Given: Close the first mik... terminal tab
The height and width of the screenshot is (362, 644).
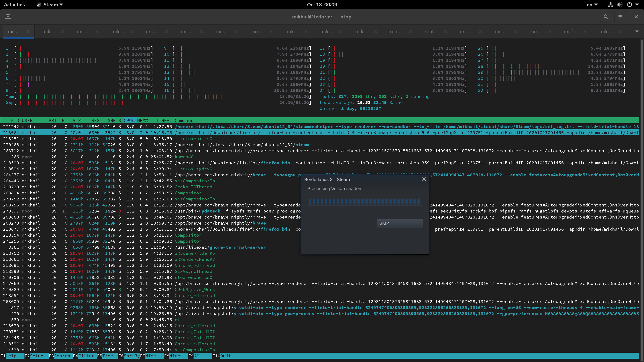Looking at the screenshot, I should point(28,32).
